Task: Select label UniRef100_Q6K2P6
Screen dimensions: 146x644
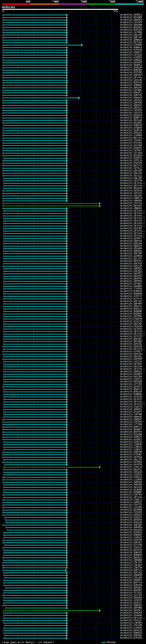Action: 131,88
